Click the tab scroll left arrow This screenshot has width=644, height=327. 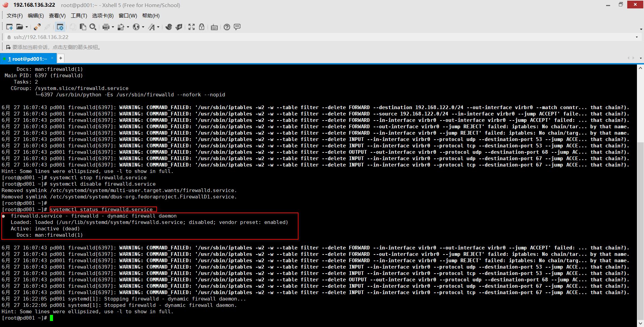click(629, 58)
